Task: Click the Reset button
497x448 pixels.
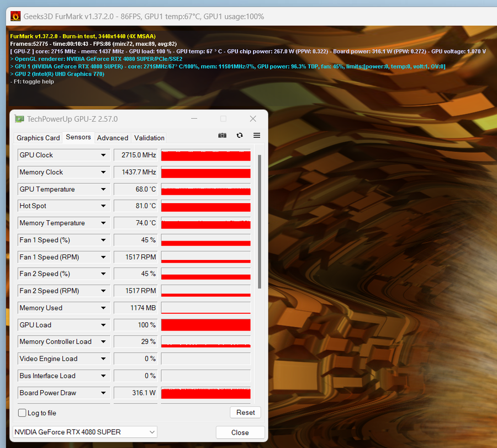Action: 245,413
